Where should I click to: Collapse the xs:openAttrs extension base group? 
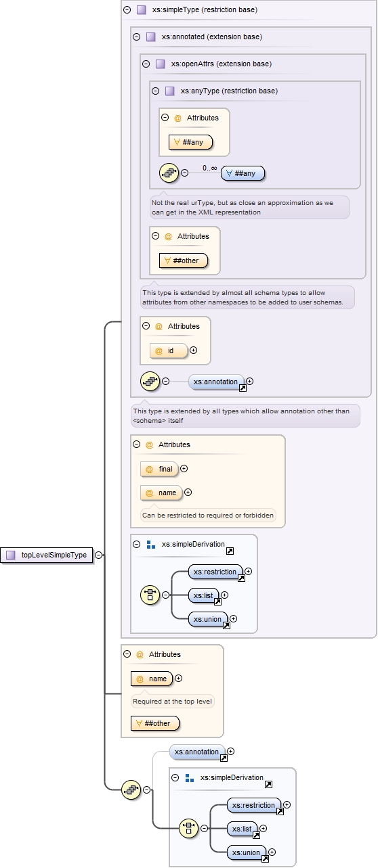[x=146, y=64]
